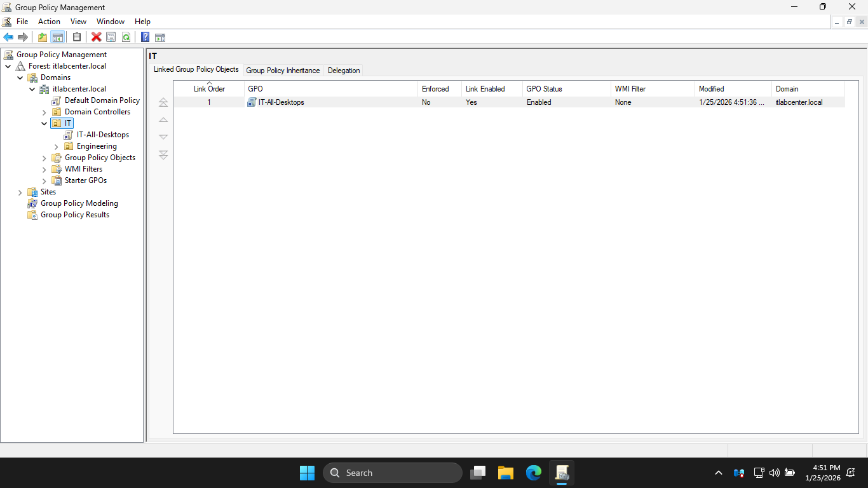Click the Back arrow in toolbar
The image size is (868, 488).
(x=8, y=37)
